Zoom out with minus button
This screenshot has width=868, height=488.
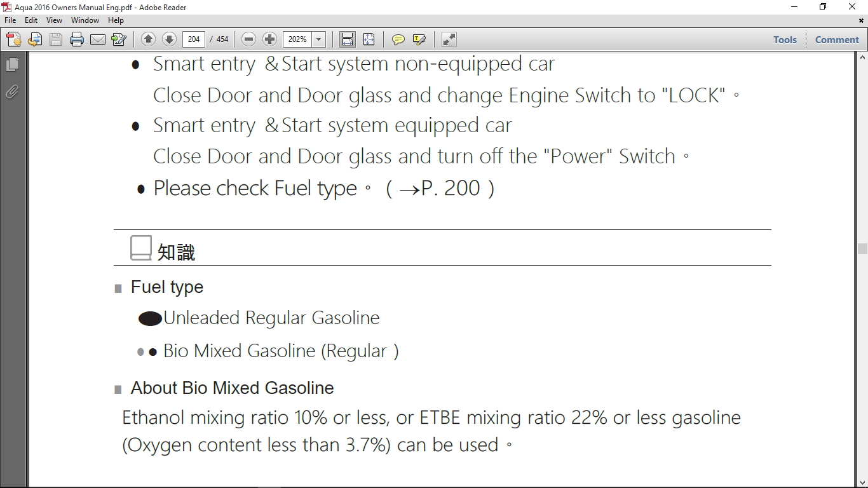(x=249, y=39)
